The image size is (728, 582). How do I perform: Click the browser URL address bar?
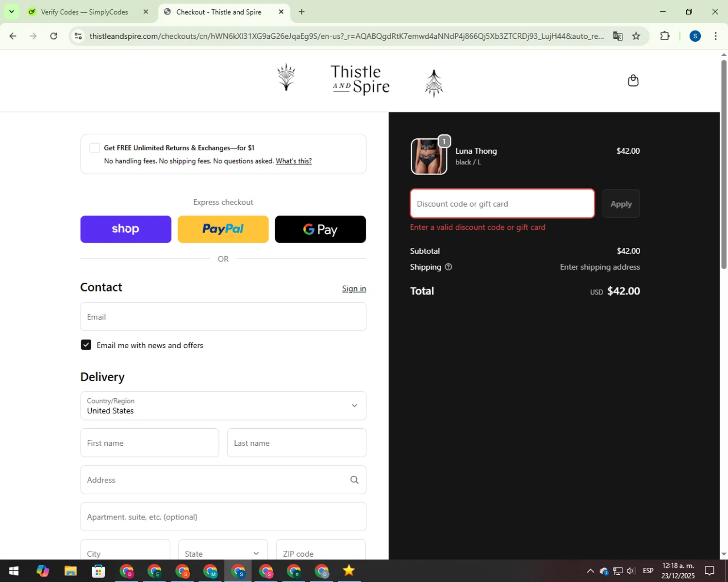(x=347, y=36)
